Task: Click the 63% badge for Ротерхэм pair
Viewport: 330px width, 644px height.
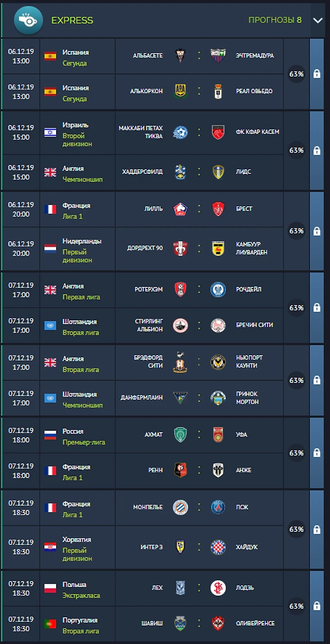Action: (297, 308)
